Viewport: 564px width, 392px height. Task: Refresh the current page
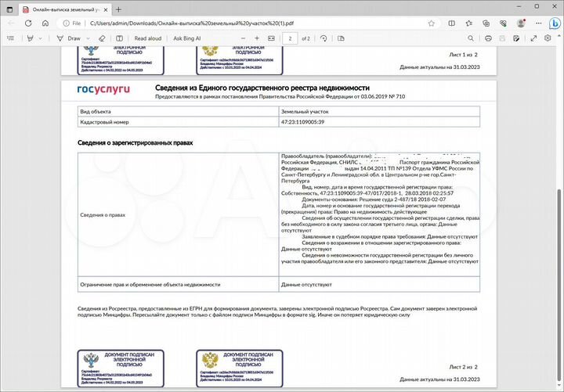click(28, 23)
